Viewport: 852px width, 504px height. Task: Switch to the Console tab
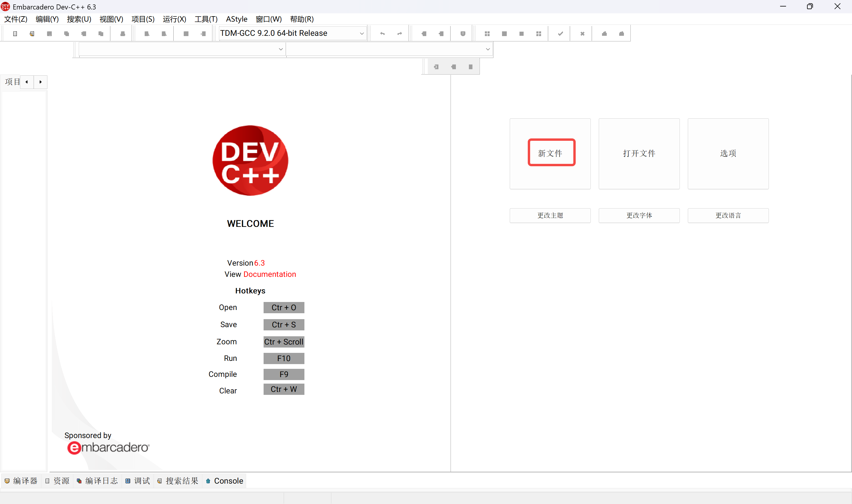click(225, 481)
